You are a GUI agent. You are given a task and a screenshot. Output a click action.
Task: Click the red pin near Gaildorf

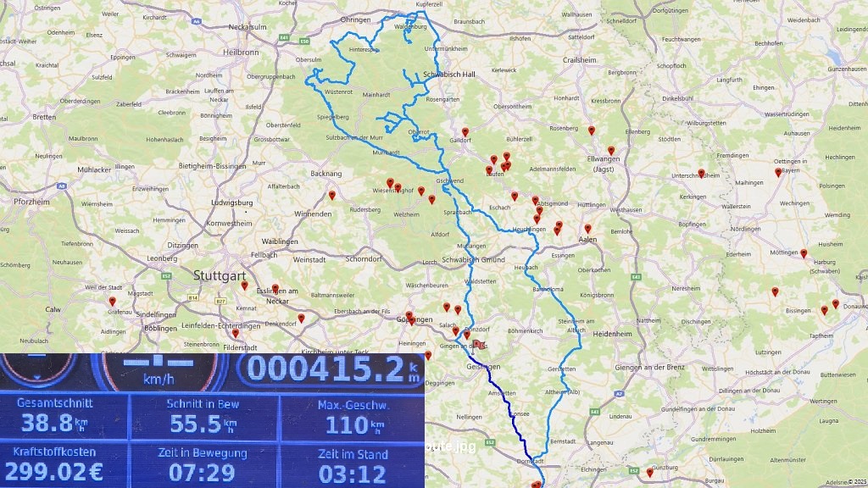465,132
